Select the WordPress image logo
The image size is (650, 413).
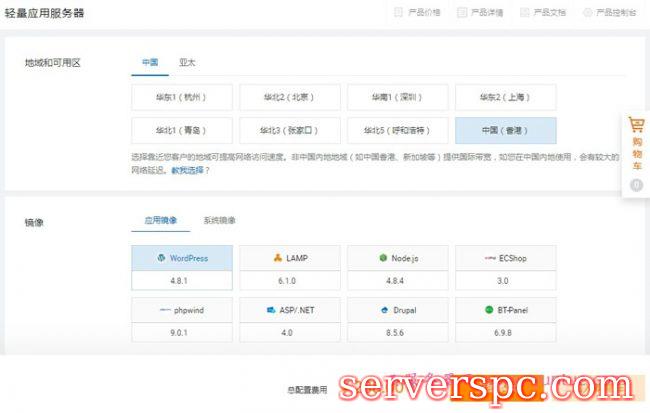[x=160, y=258]
